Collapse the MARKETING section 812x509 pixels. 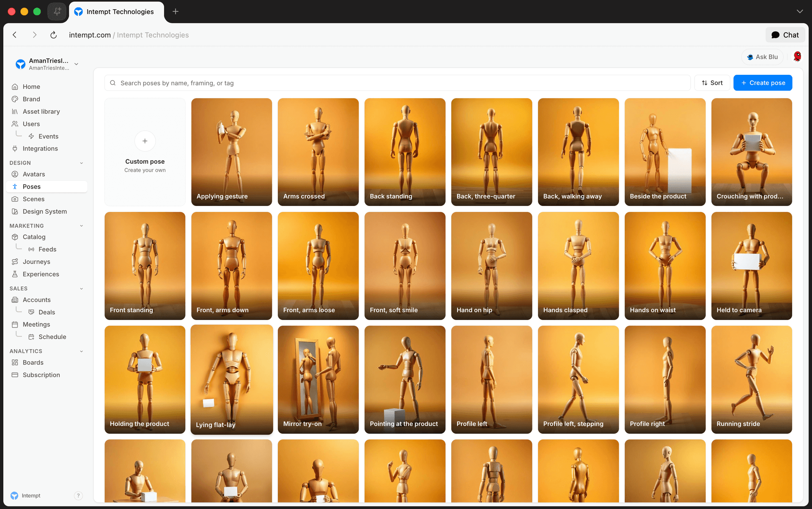coord(82,226)
